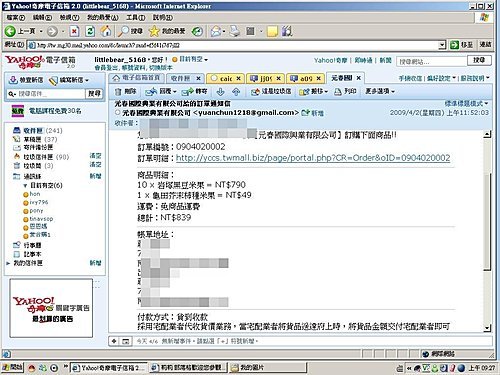The width and height of the screenshot is (500, 375).
Task: Open order detail twmall.biz link
Action: pos(313,158)
